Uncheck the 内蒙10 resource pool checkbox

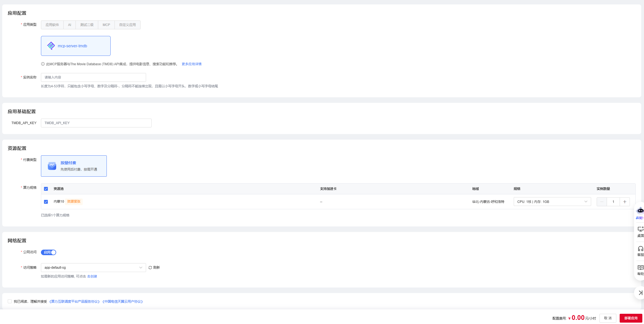pos(46,202)
